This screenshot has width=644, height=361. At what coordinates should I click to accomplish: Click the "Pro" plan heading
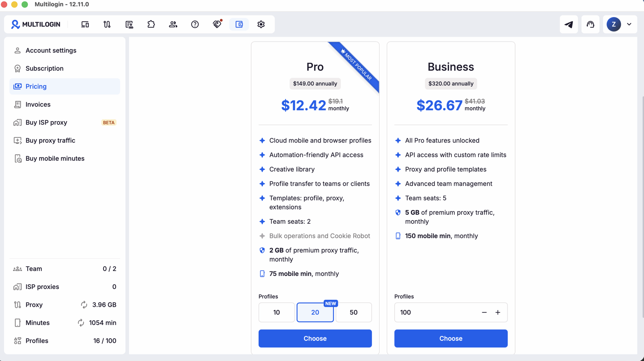[315, 67]
